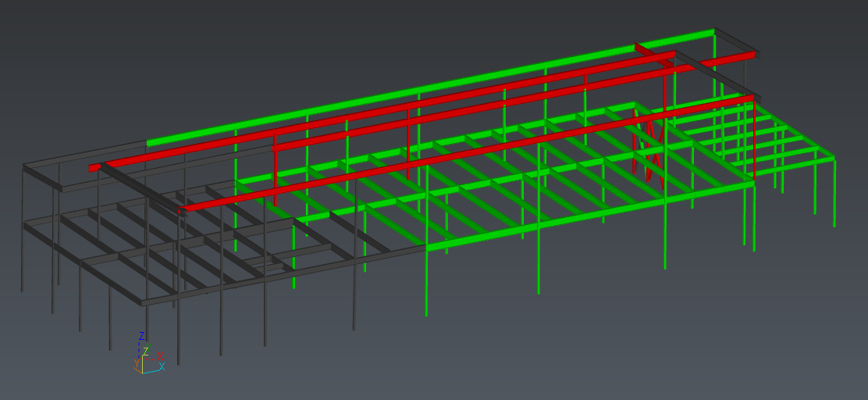Click the red X axis label on the triad
The height and width of the screenshot is (400, 868).
pos(160,357)
